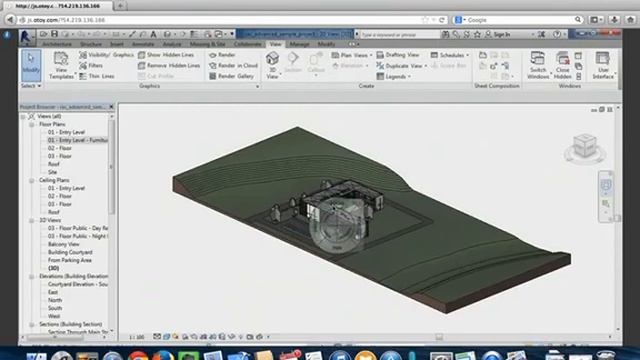Collapse the Floor Plans node
The height and width of the screenshot is (360, 640).
coord(31,124)
